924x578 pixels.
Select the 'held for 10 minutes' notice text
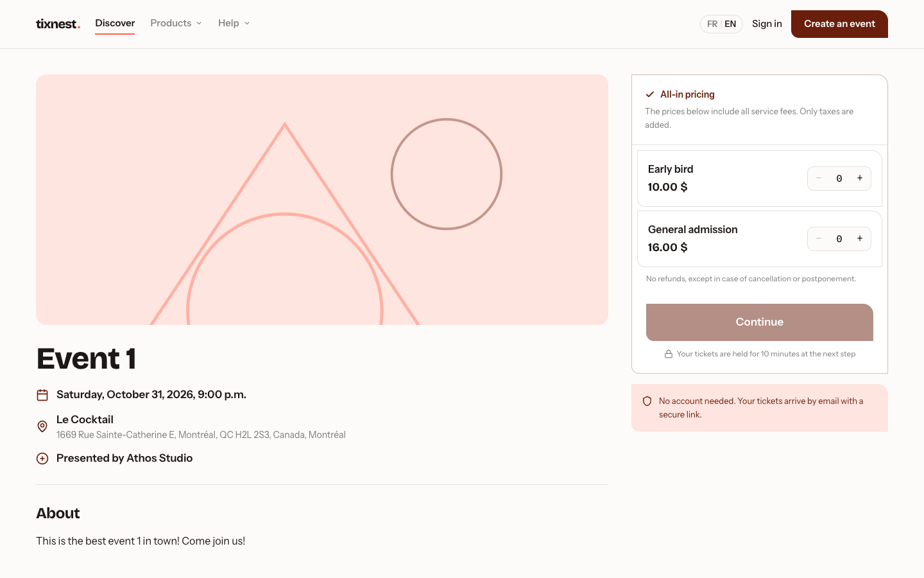766,354
